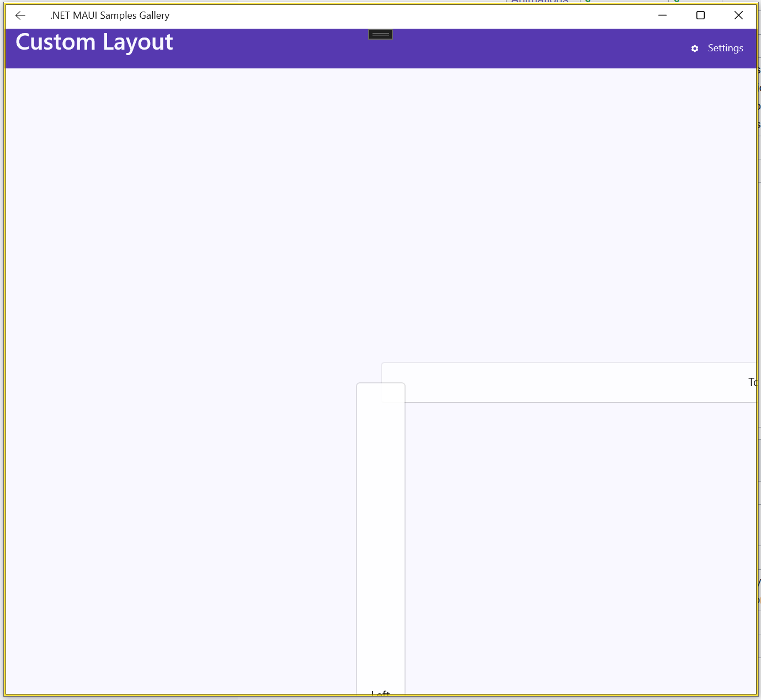Minimize the Samples Gallery window

(x=662, y=15)
